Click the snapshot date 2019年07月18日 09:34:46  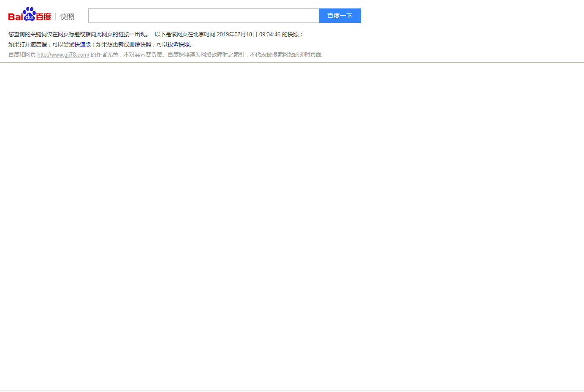point(248,34)
